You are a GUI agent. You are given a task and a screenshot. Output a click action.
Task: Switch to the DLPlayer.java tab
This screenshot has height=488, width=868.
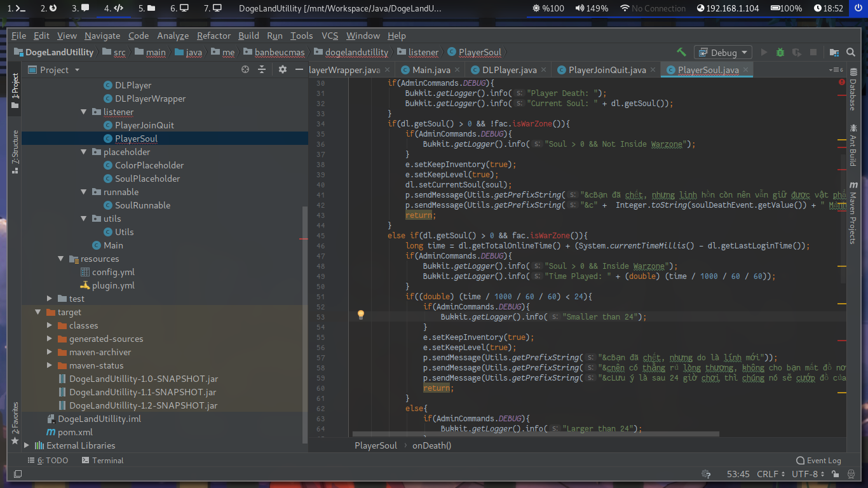coord(509,70)
